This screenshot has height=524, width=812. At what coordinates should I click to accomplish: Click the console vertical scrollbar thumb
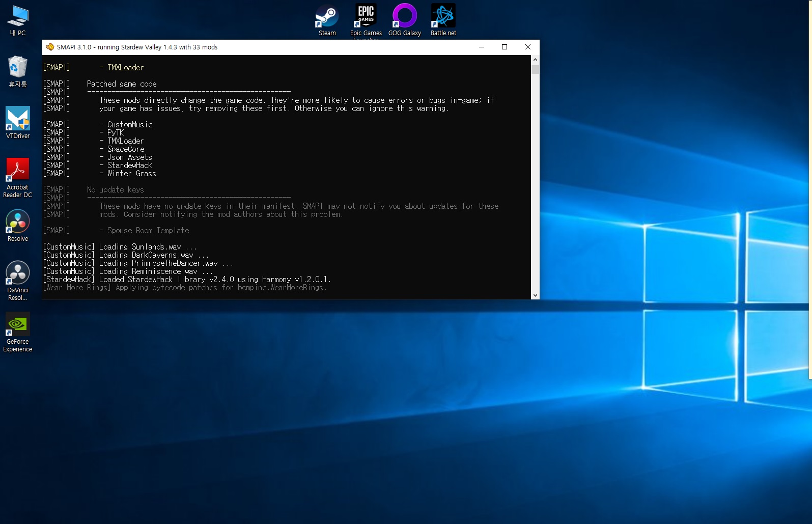point(535,69)
